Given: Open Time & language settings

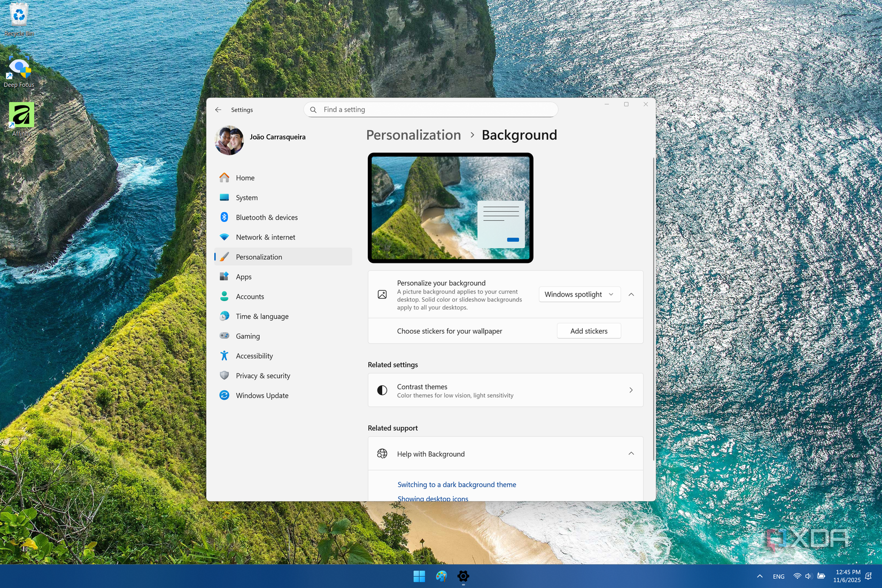Looking at the screenshot, I should [283, 316].
